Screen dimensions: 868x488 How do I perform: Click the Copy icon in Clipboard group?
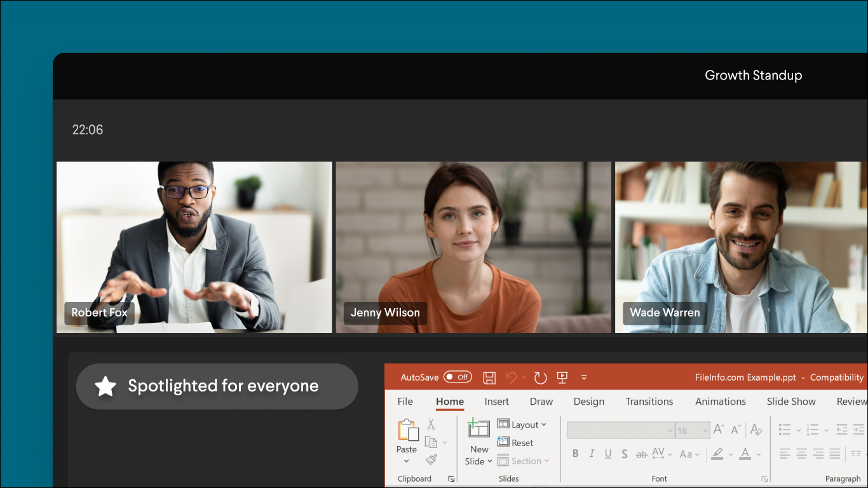(x=431, y=442)
